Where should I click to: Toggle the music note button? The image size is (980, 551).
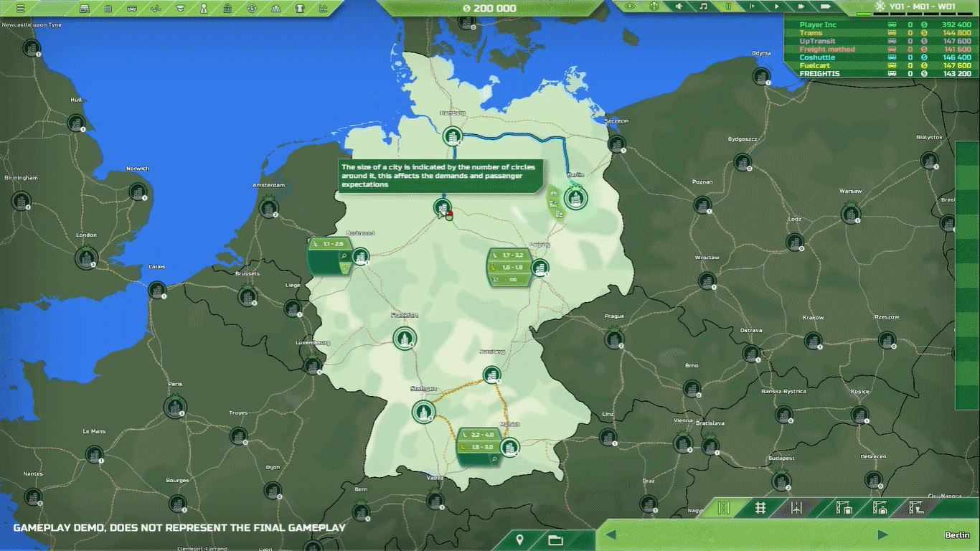click(x=704, y=6)
